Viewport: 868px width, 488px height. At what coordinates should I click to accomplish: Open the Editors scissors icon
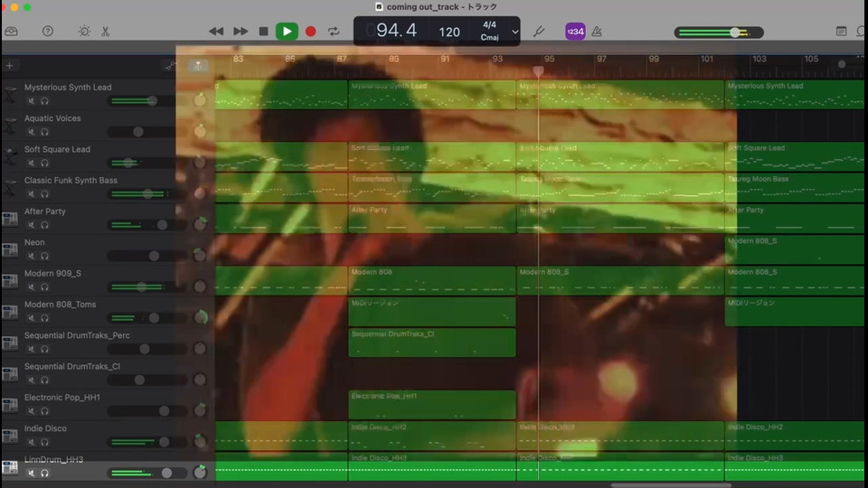(105, 32)
